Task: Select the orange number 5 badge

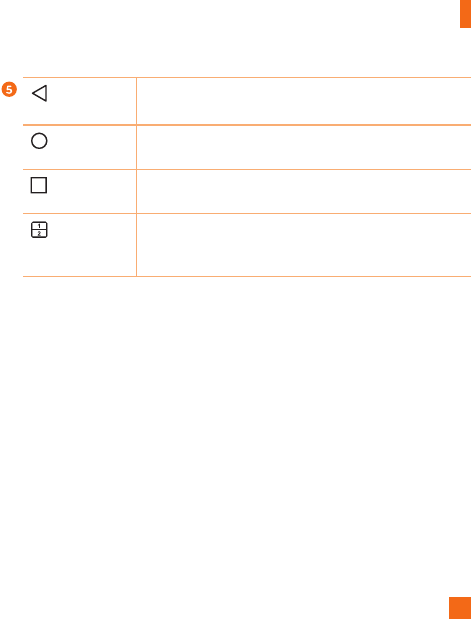Action: click(x=9, y=90)
